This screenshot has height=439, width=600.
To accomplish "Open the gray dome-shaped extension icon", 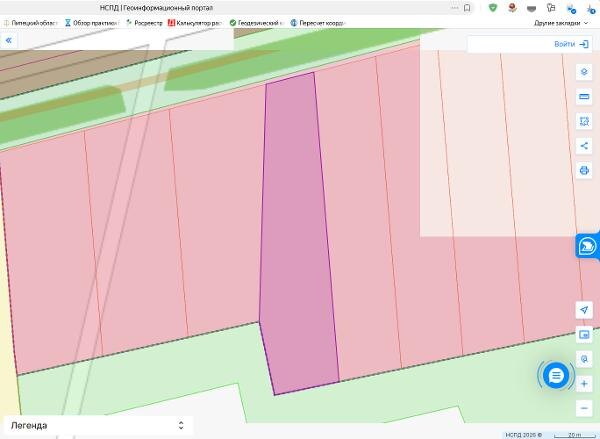I will (x=532, y=8).
